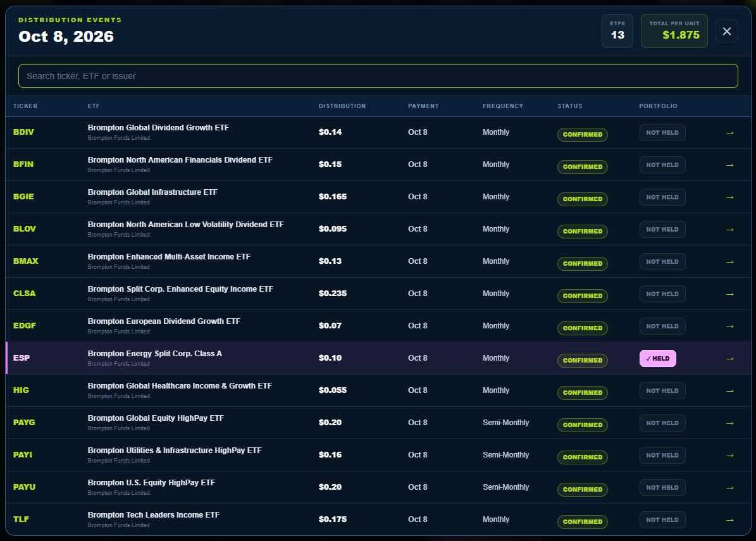Select the HIG ticker symbol
This screenshot has width=756, height=541.
click(x=22, y=390)
